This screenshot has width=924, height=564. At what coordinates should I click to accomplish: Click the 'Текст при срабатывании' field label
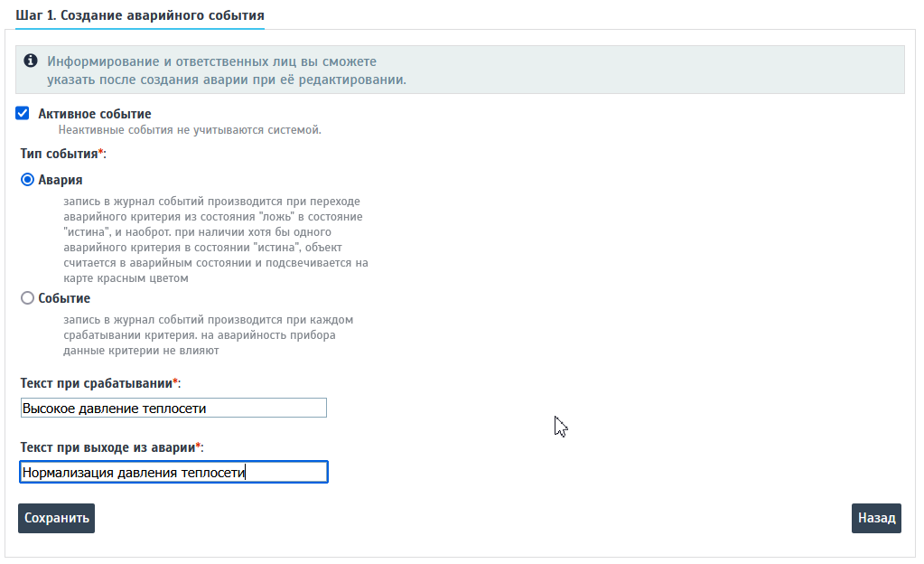pyautogui.click(x=99, y=383)
